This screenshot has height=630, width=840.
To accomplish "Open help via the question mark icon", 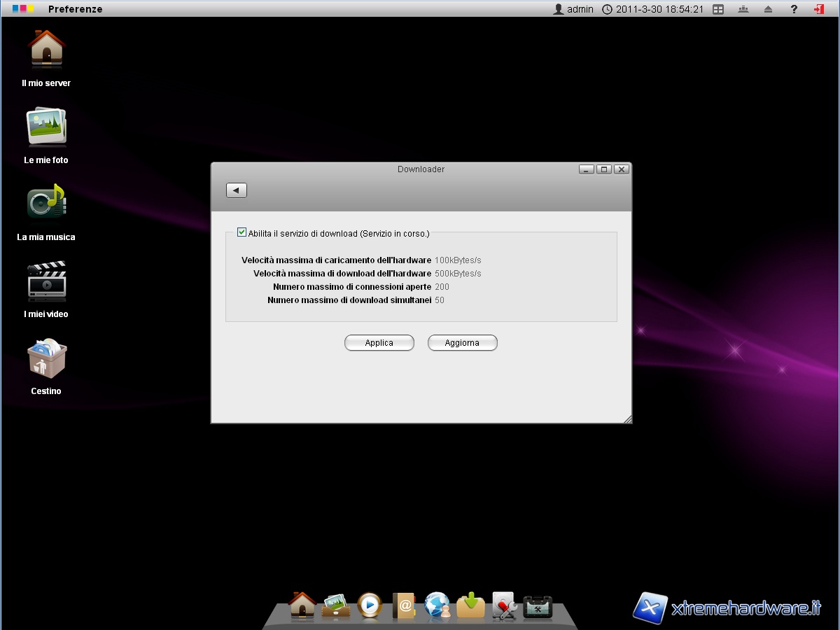I will 794,9.
